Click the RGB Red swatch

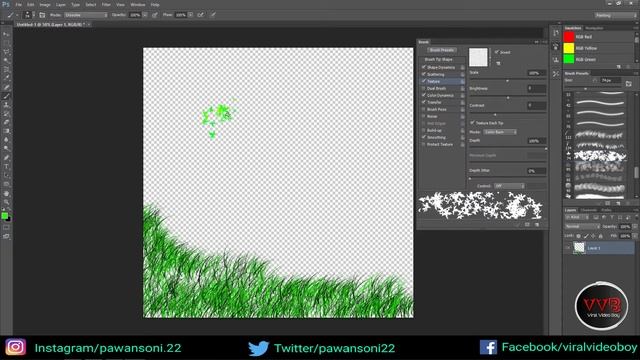569,36
